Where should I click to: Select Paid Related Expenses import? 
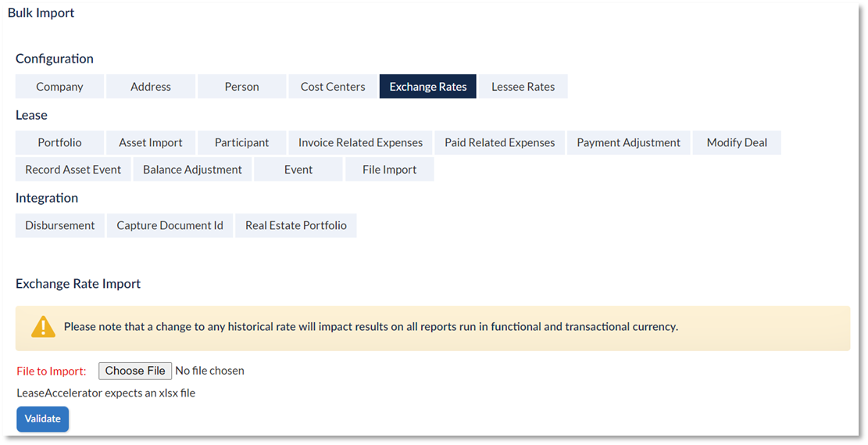(500, 142)
